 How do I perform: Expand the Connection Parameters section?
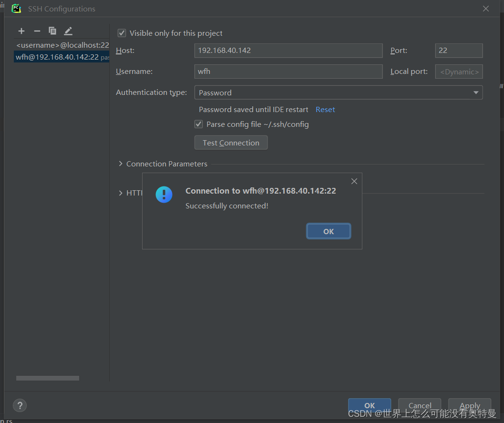(x=121, y=164)
